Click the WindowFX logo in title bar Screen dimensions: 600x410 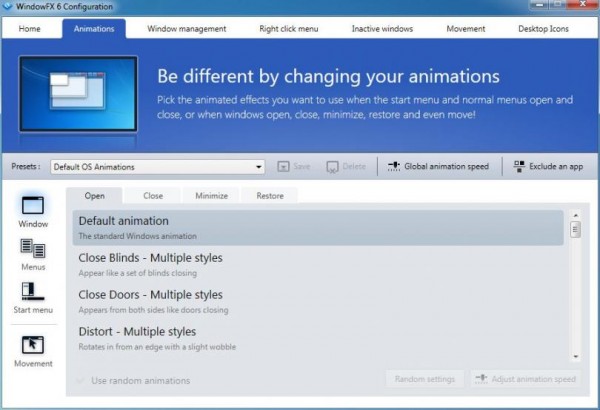(x=7, y=6)
